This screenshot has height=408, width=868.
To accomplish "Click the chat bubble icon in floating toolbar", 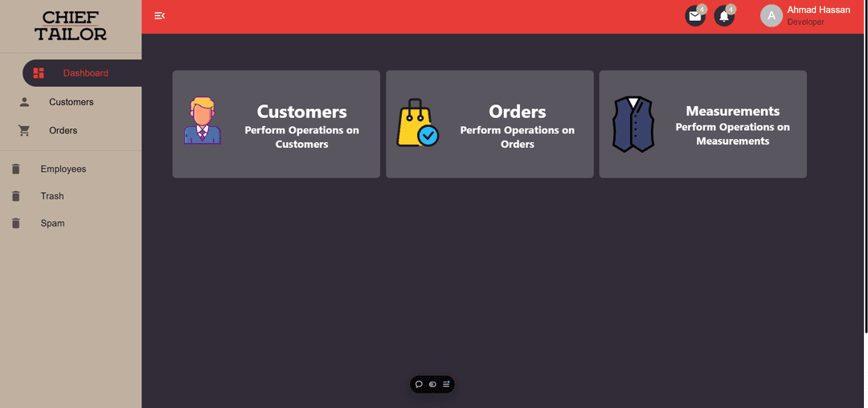I will click(x=419, y=384).
